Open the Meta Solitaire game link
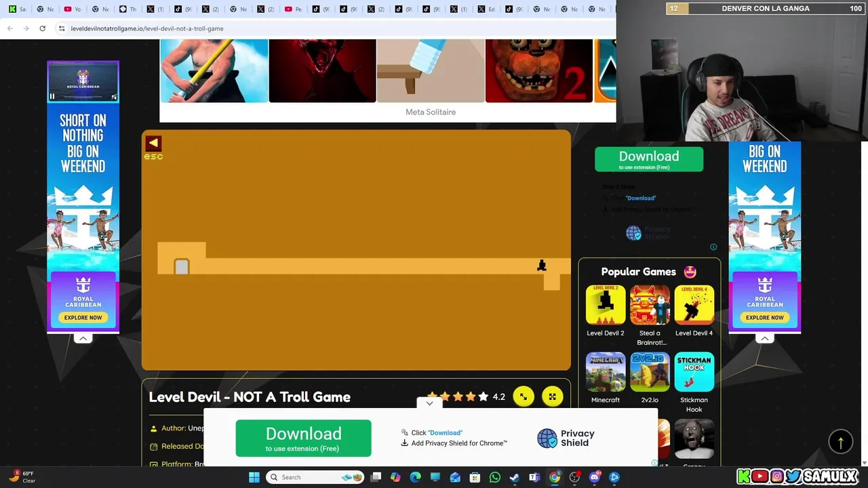Viewport: 868px width, 488px height. 431,112
